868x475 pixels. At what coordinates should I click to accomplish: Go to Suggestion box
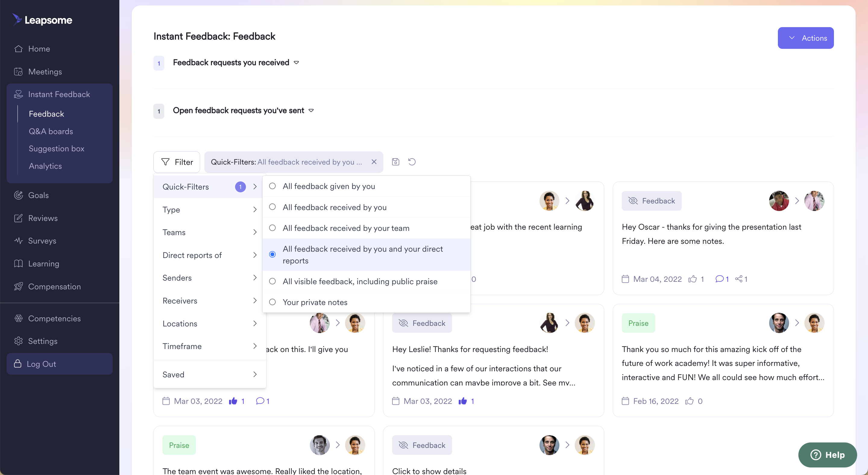click(x=56, y=149)
